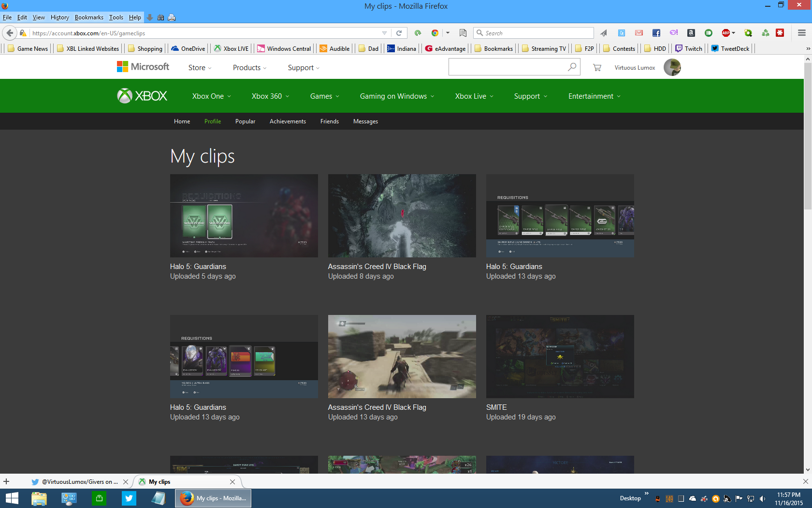Open the URL bar history dropdown arrow
Viewport: 812px width, 508px height.
coord(384,33)
